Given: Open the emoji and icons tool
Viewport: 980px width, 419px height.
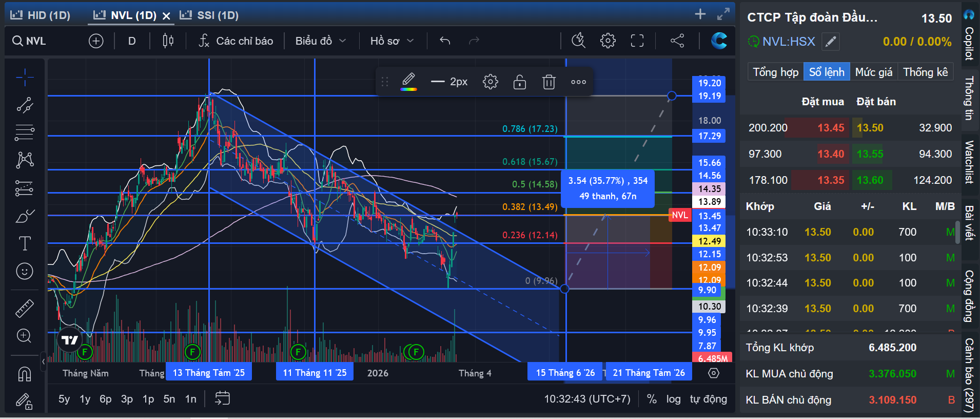Looking at the screenshot, I should click(x=25, y=271).
